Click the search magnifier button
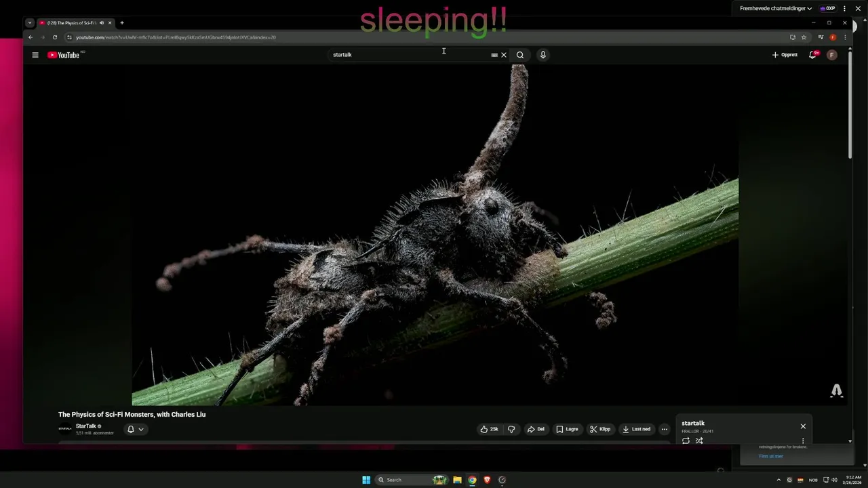This screenshot has height=488, width=868. [x=520, y=55]
